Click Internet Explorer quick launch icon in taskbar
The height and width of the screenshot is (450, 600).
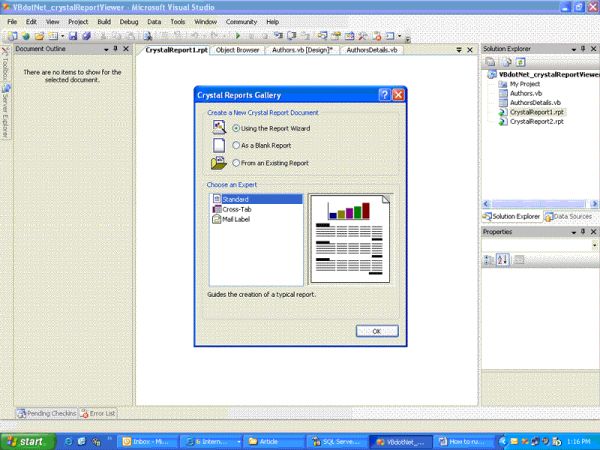(68, 442)
